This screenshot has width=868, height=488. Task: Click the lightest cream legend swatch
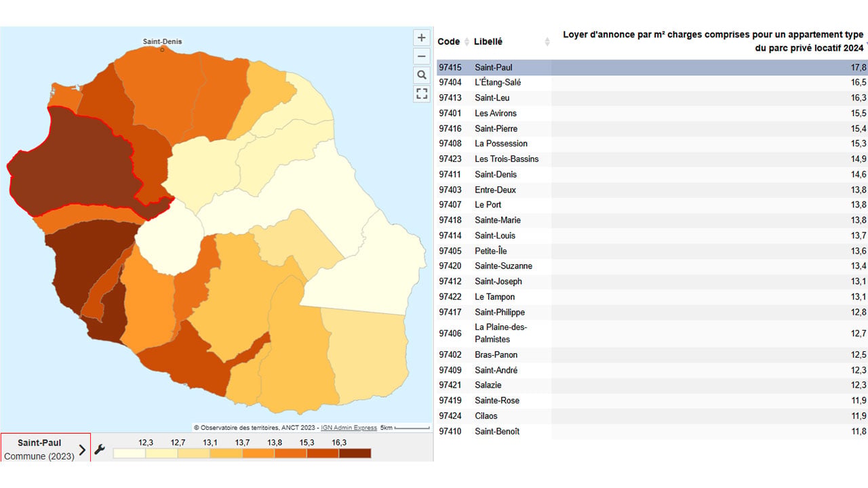pos(129,453)
